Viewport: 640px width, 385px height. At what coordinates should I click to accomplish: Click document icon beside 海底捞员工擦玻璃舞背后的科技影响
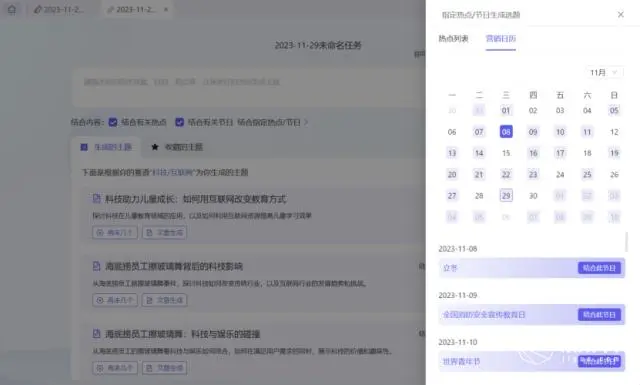[x=97, y=266]
